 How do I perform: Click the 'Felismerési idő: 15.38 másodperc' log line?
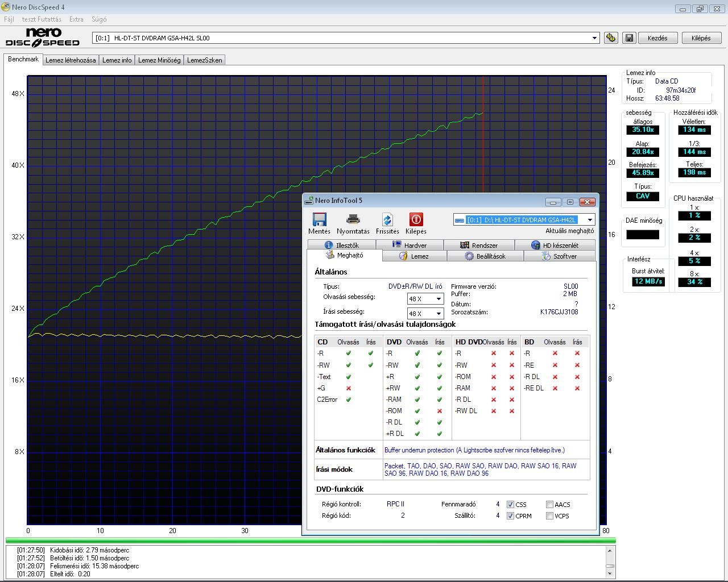(x=94, y=566)
